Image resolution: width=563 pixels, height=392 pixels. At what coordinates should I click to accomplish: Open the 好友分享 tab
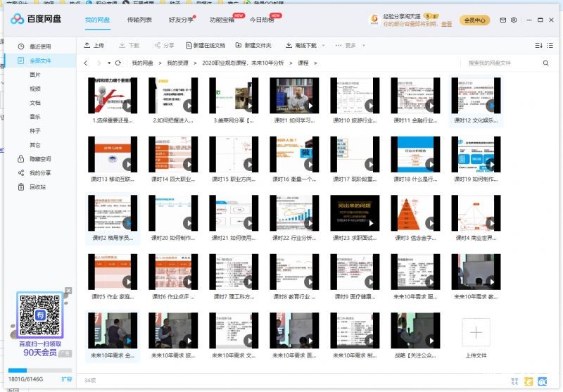coord(181,20)
